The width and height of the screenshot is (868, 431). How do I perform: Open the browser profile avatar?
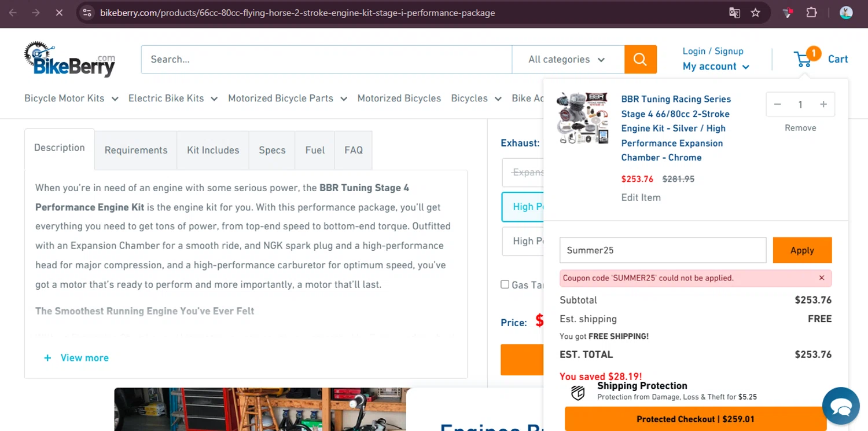tap(846, 13)
